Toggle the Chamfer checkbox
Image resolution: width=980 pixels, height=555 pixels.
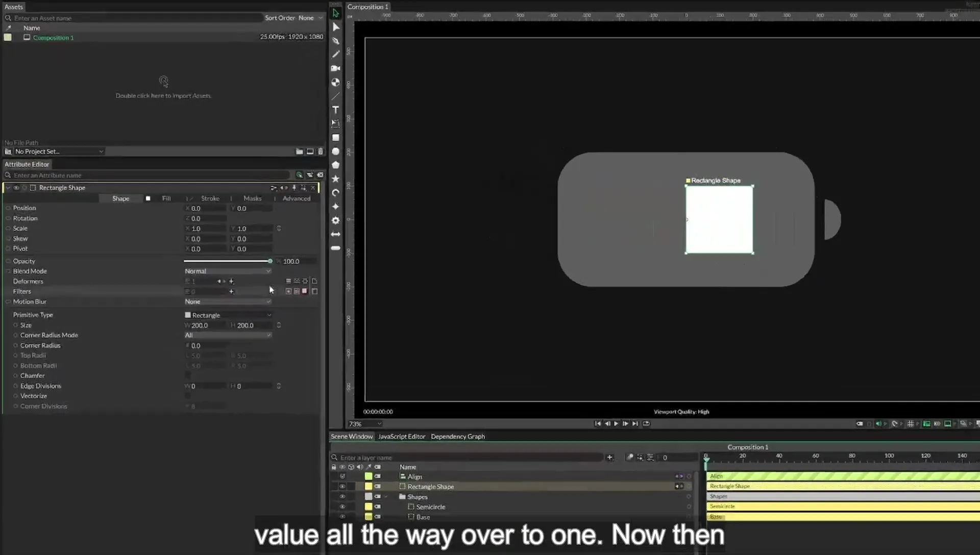coord(188,376)
